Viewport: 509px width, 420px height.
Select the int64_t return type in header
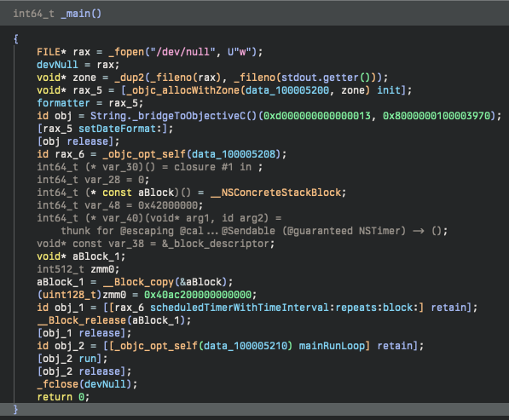tap(34, 14)
